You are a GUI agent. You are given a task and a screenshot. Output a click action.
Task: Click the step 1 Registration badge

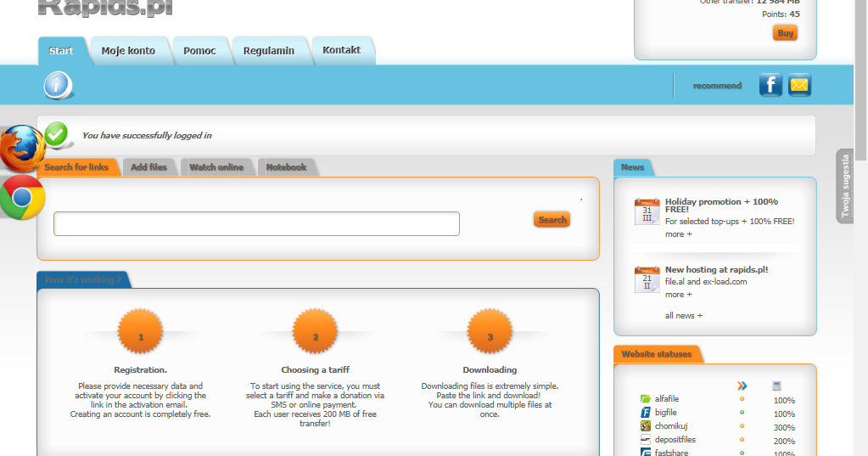point(141,331)
